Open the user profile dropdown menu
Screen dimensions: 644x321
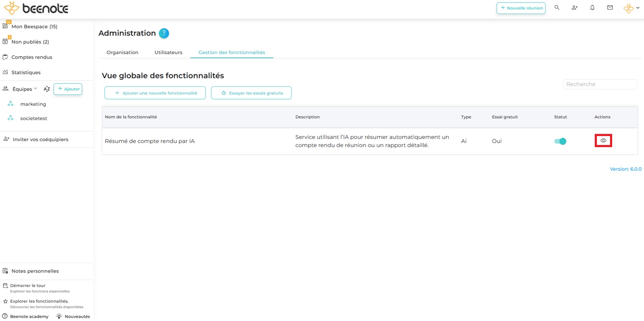tap(631, 8)
